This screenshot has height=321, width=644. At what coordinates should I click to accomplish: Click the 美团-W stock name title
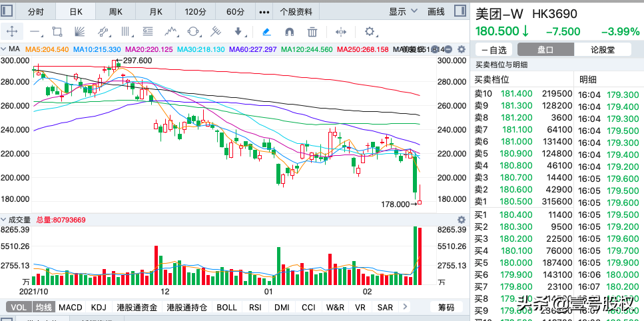click(x=499, y=15)
